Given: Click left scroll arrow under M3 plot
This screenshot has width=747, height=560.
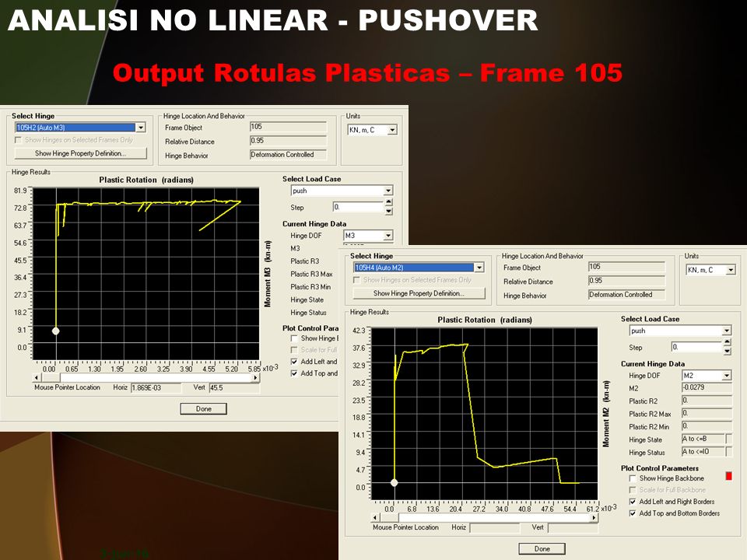Looking at the screenshot, I should [x=37, y=378].
